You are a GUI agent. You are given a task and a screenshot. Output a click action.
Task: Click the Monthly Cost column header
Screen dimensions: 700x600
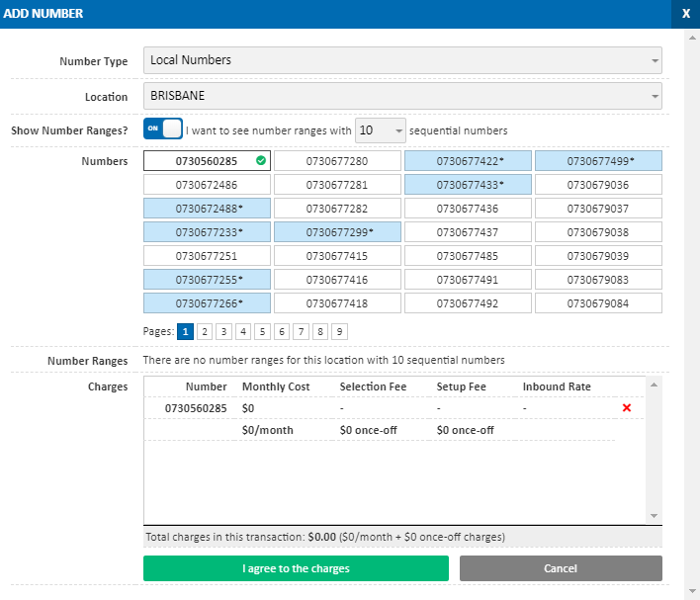click(x=276, y=386)
